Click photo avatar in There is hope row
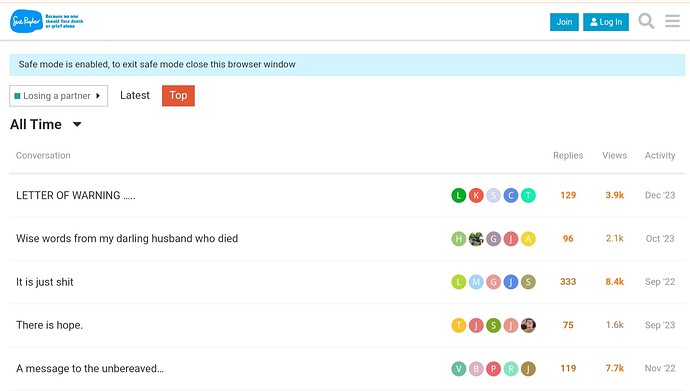Screen dimensions: 690x391 pyautogui.click(x=528, y=325)
